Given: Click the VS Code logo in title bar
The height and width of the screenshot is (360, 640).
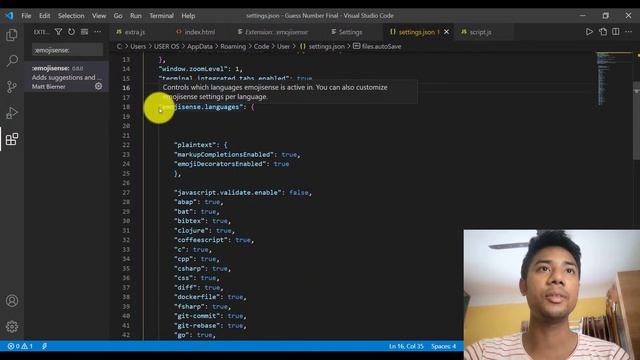Looking at the screenshot, I should tap(9, 16).
